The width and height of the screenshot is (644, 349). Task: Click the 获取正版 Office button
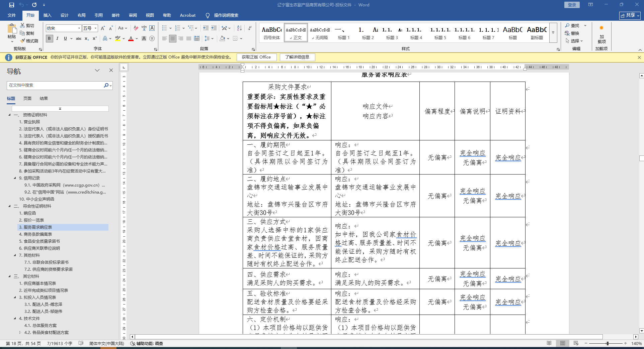256,57
